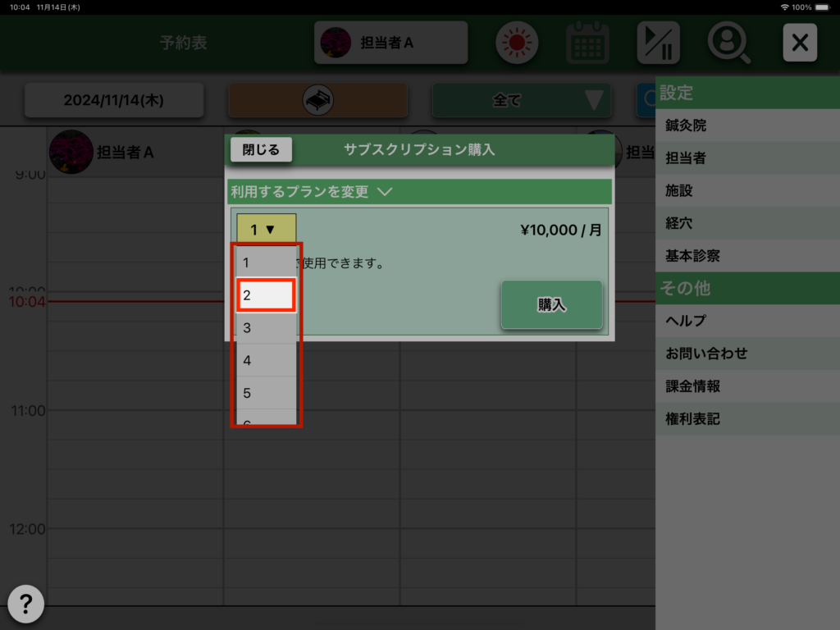The height and width of the screenshot is (630, 840).
Task: Expand the 全て filter dropdown
Action: coord(523,100)
